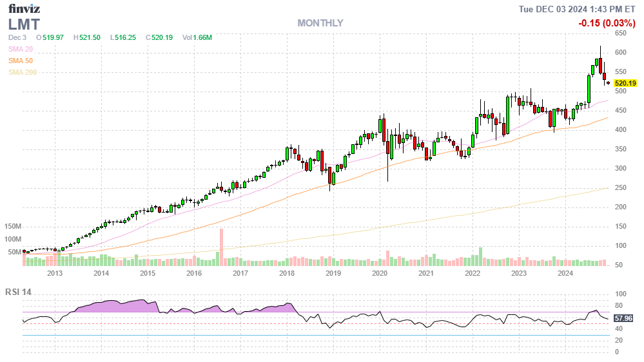Click the yellow 520.19 current price tag
The image size is (644, 362).
pos(625,84)
